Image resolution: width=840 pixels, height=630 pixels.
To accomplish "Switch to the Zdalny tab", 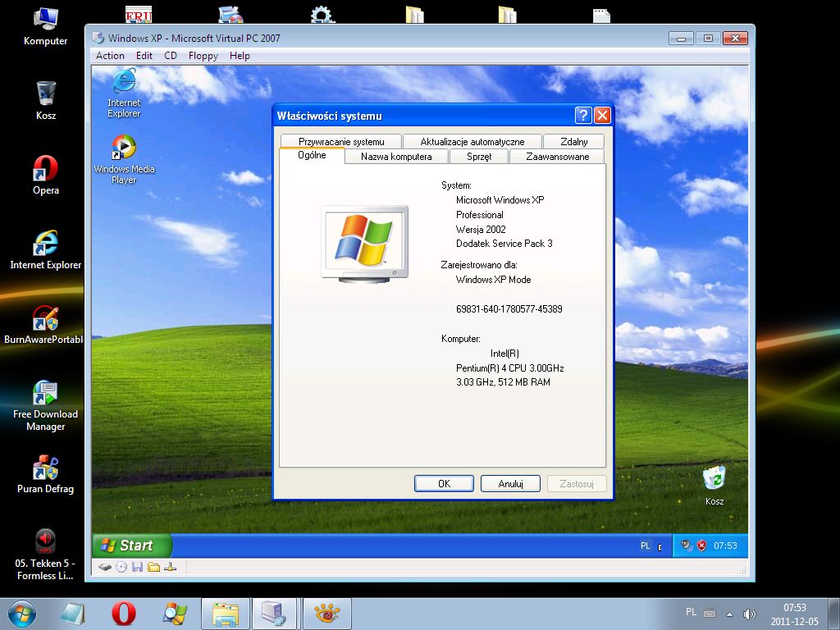I will pyautogui.click(x=573, y=141).
